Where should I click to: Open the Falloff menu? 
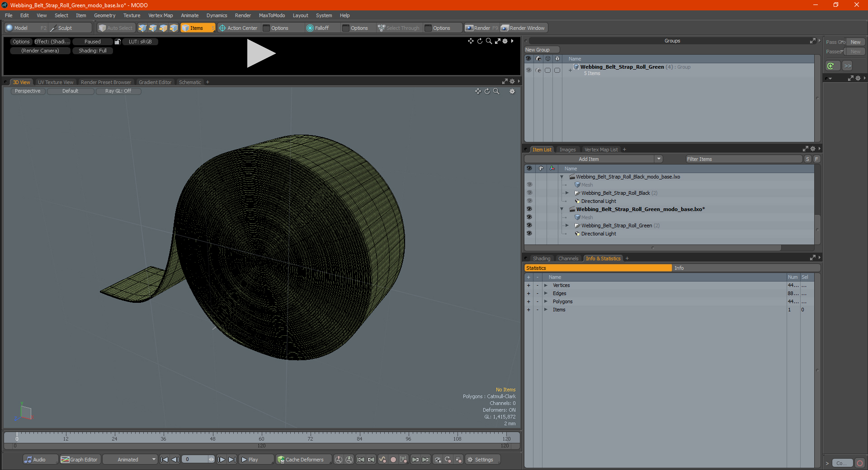(318, 28)
